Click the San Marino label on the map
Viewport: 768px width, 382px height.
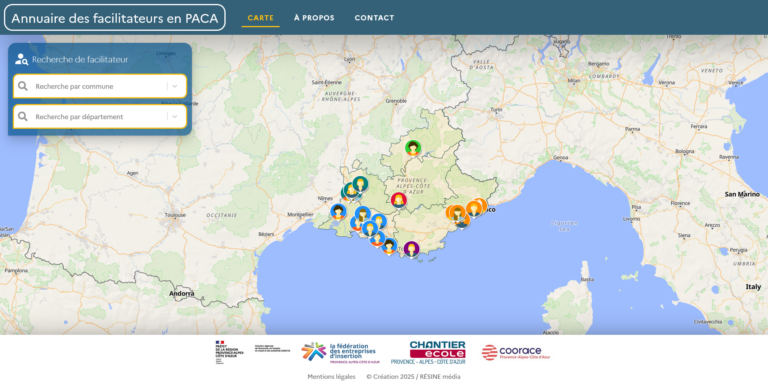tap(742, 194)
